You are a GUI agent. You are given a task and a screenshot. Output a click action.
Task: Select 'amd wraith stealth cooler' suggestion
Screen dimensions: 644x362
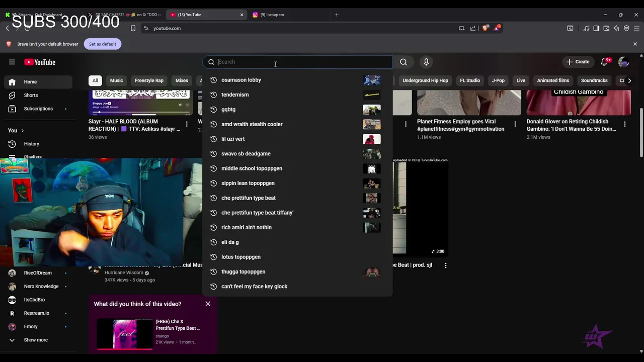click(297, 124)
